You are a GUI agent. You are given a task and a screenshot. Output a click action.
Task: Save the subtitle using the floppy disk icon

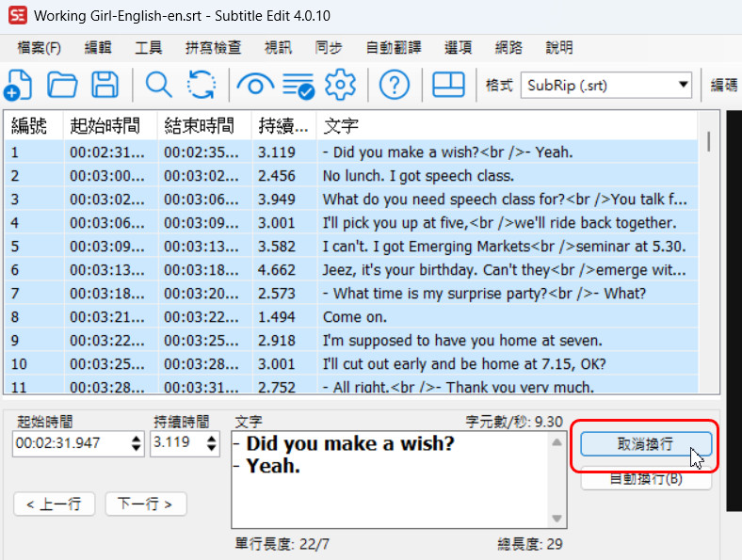click(x=105, y=86)
